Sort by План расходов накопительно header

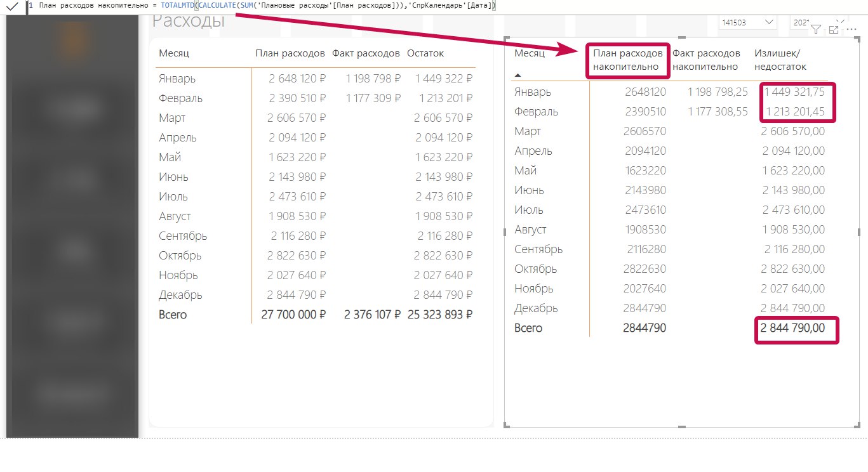(627, 60)
